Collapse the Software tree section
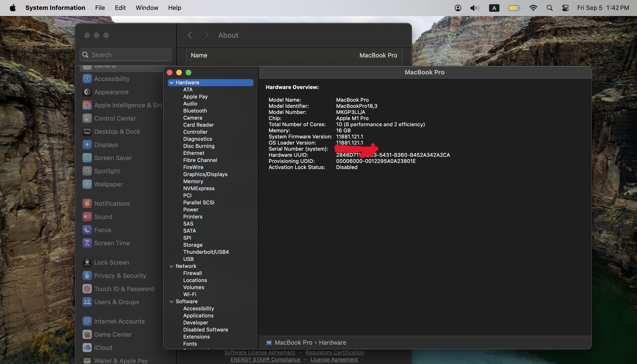The width and height of the screenshot is (637, 364). point(171,302)
